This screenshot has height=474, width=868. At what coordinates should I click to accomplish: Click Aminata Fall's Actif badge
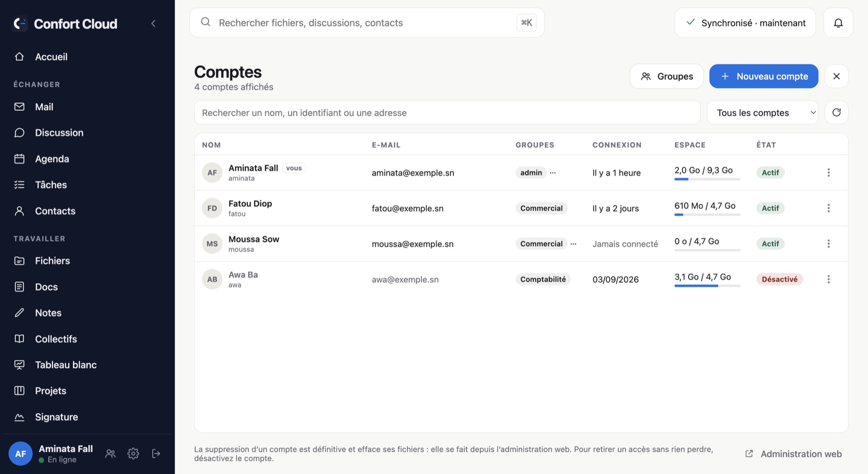[x=770, y=173]
